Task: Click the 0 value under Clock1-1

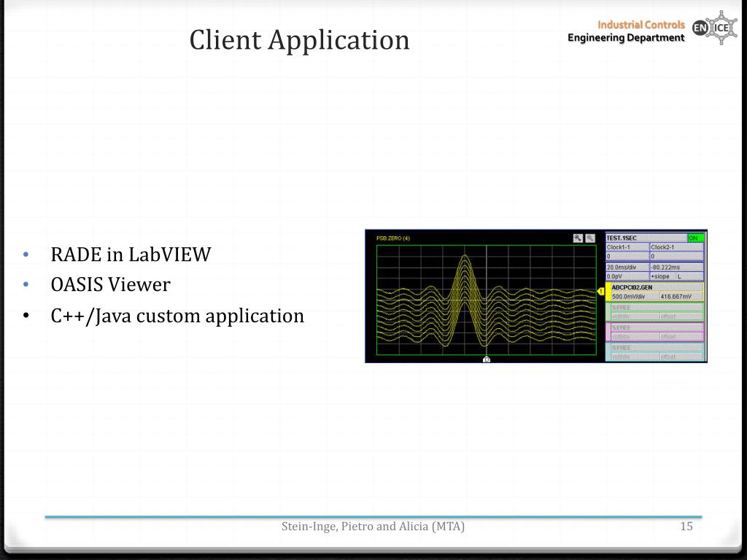Action: coord(627,256)
